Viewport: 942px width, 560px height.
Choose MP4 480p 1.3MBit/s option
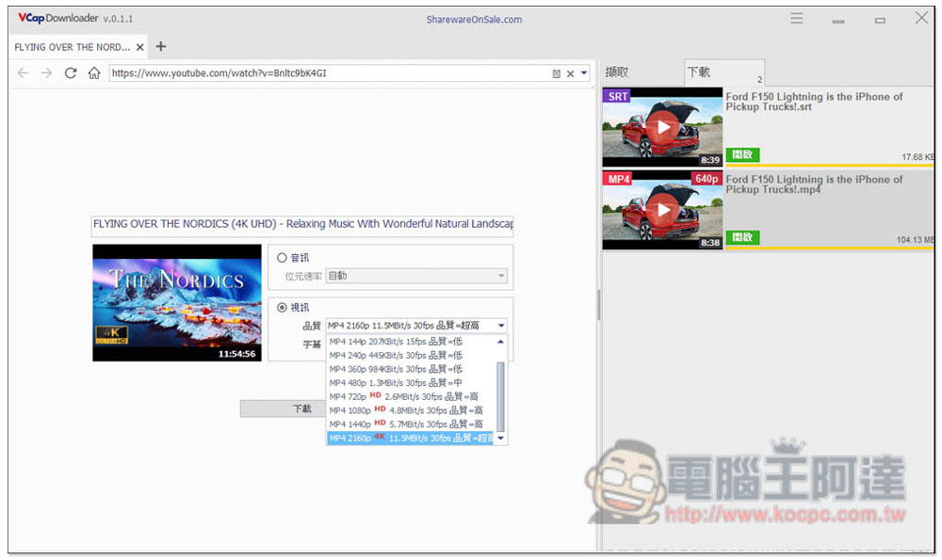(412, 383)
